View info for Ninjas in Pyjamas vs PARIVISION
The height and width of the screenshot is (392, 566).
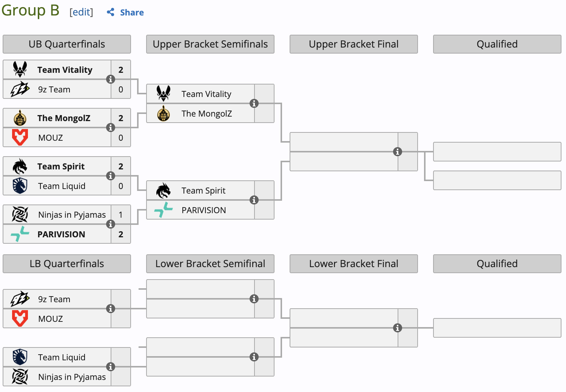110,224
